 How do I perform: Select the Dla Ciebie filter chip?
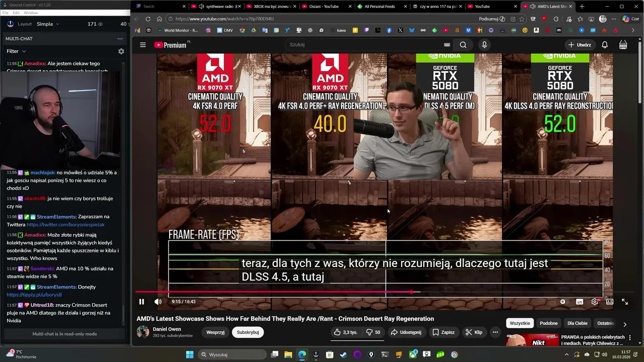tap(577, 323)
